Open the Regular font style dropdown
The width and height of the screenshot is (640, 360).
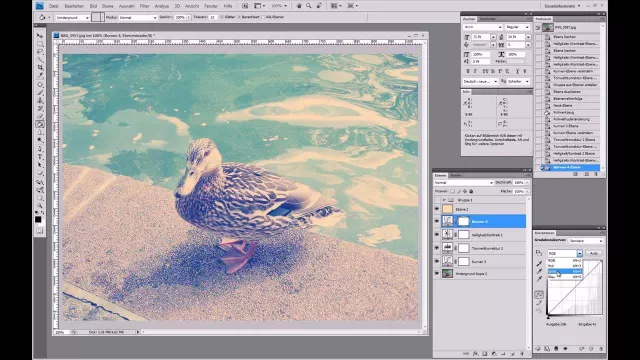coord(517,27)
